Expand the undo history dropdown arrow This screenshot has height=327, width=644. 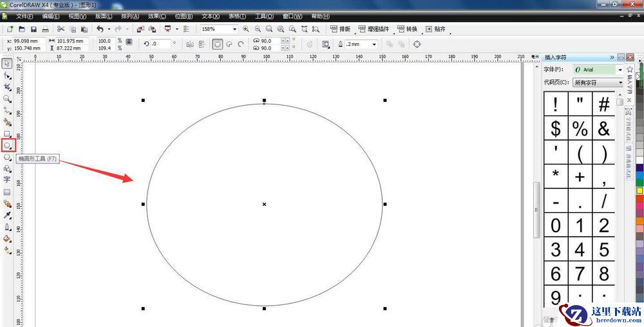[109, 29]
